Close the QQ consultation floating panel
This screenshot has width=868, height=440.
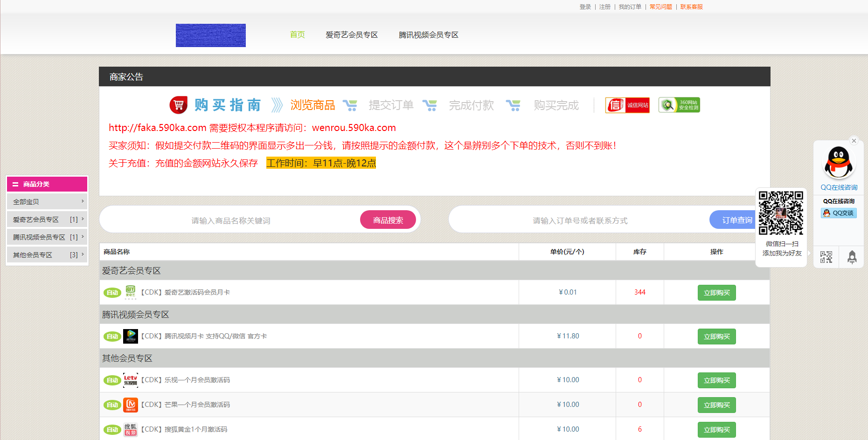pos(854,141)
